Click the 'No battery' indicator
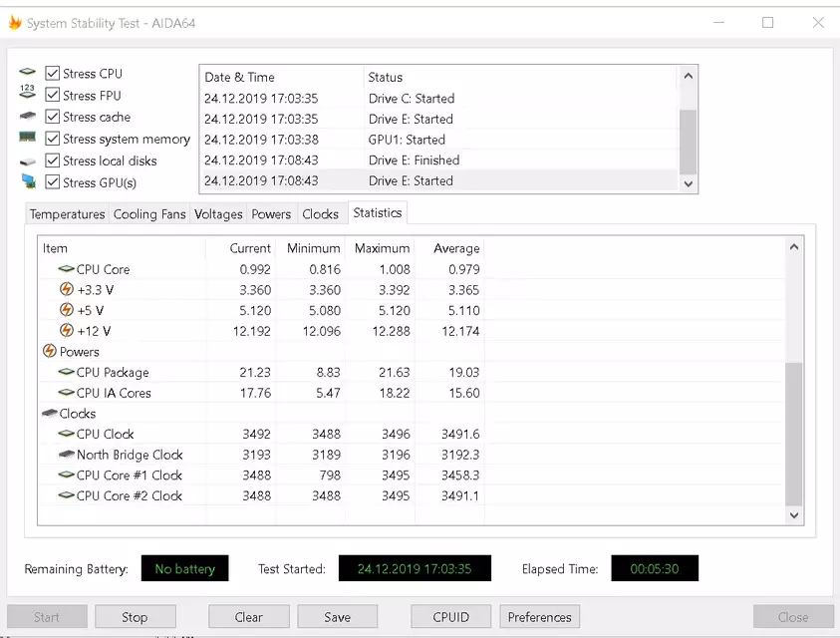 (184, 568)
